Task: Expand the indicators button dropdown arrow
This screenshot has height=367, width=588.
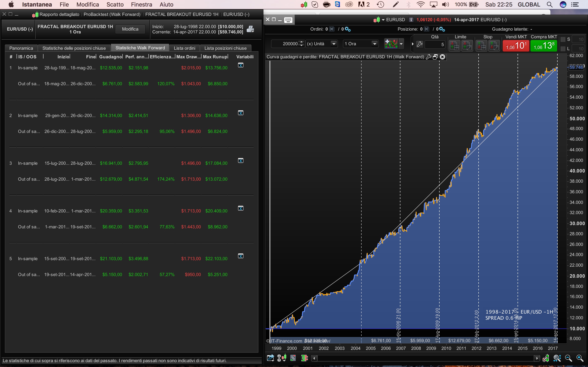Action: pos(401,44)
